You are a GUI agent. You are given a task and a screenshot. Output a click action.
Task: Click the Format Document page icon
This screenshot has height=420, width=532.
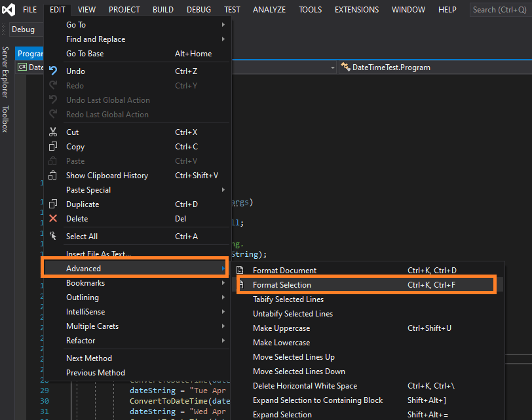tap(240, 270)
